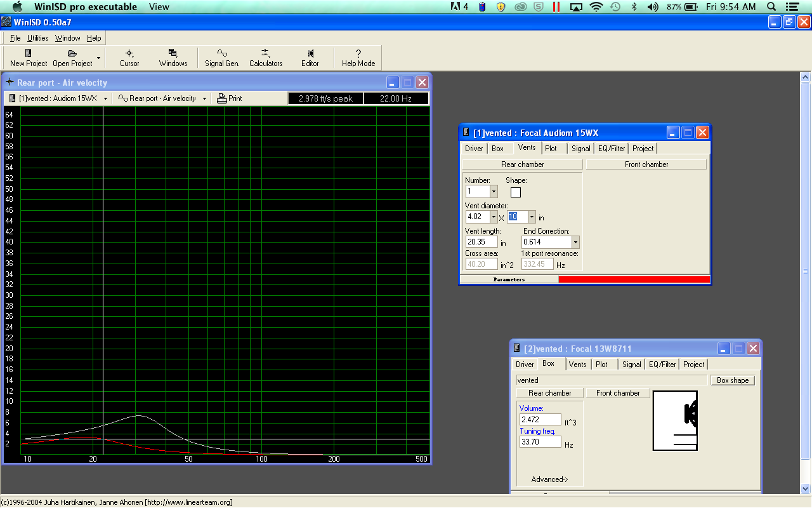Expand End Correction 0.614 dropdown
This screenshot has height=508, width=812.
(x=575, y=242)
